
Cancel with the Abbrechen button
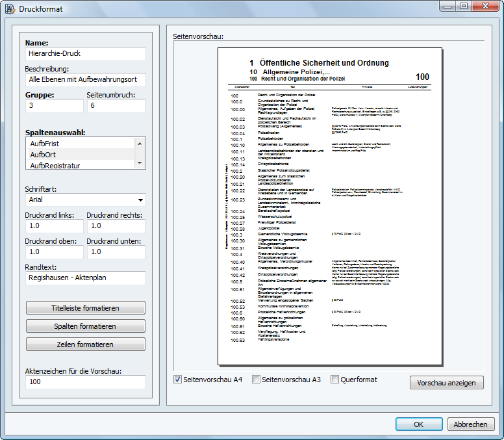click(x=470, y=424)
